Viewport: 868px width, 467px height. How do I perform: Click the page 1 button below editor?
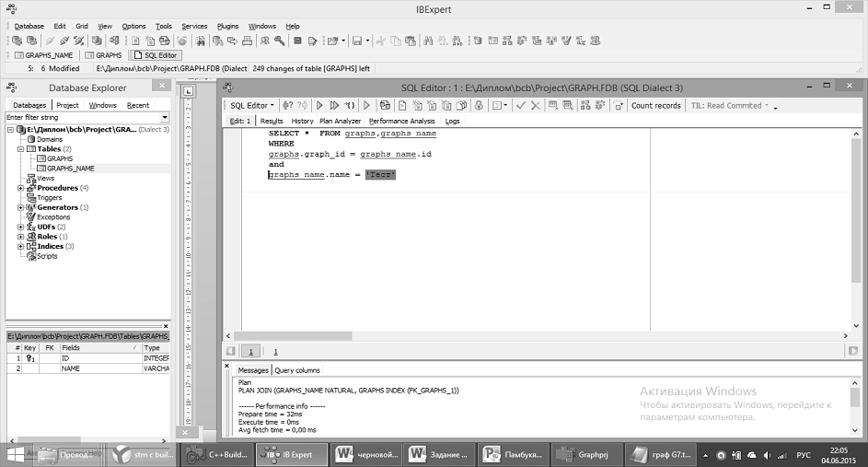coord(250,351)
